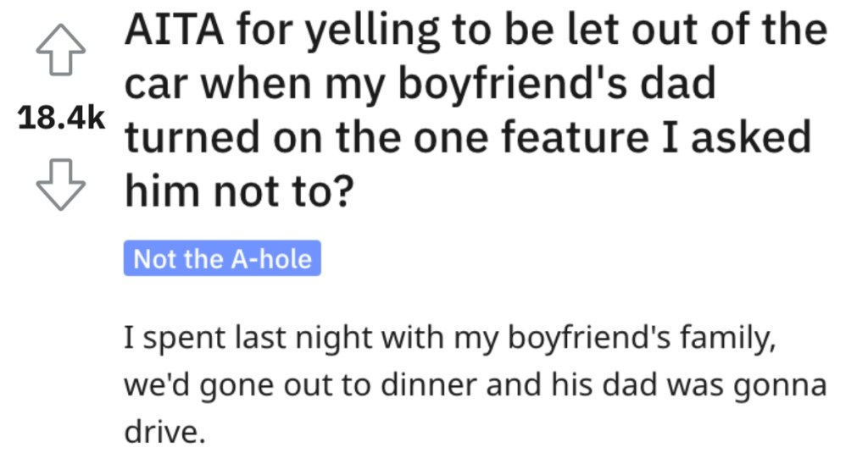
Task: Click the word AITA in the title
Action: (x=175, y=30)
